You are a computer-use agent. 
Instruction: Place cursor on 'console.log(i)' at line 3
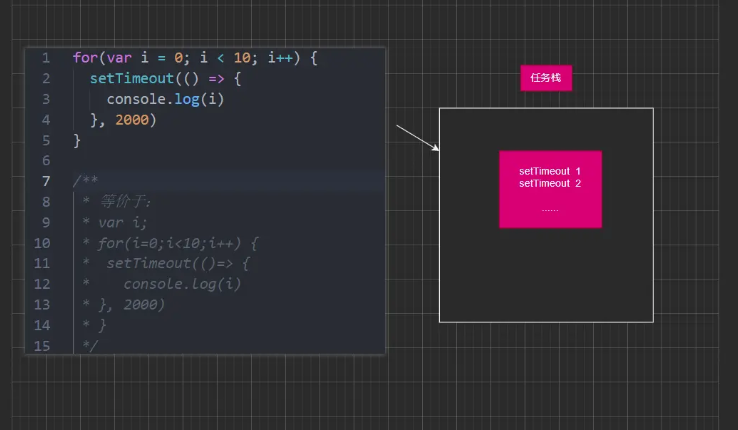coord(166,99)
